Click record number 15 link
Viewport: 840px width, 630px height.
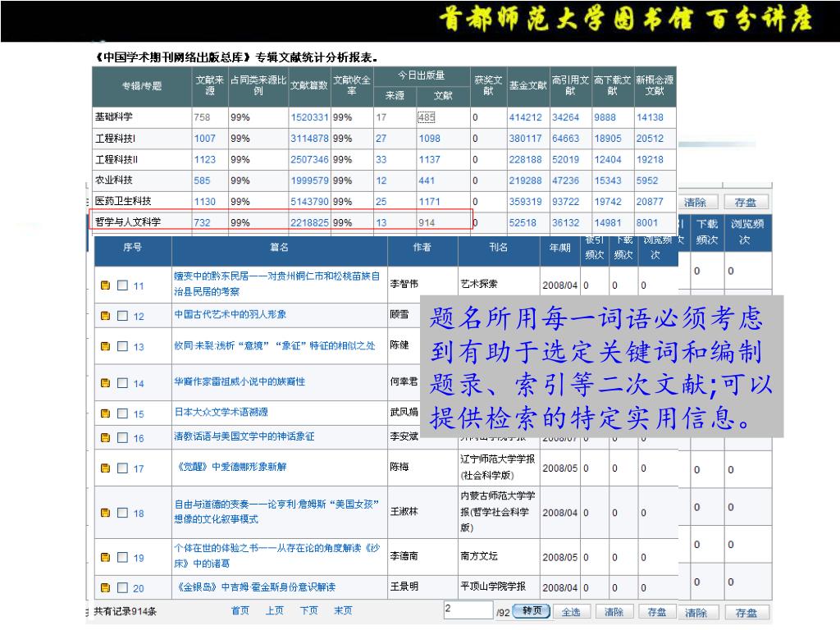coord(139,414)
